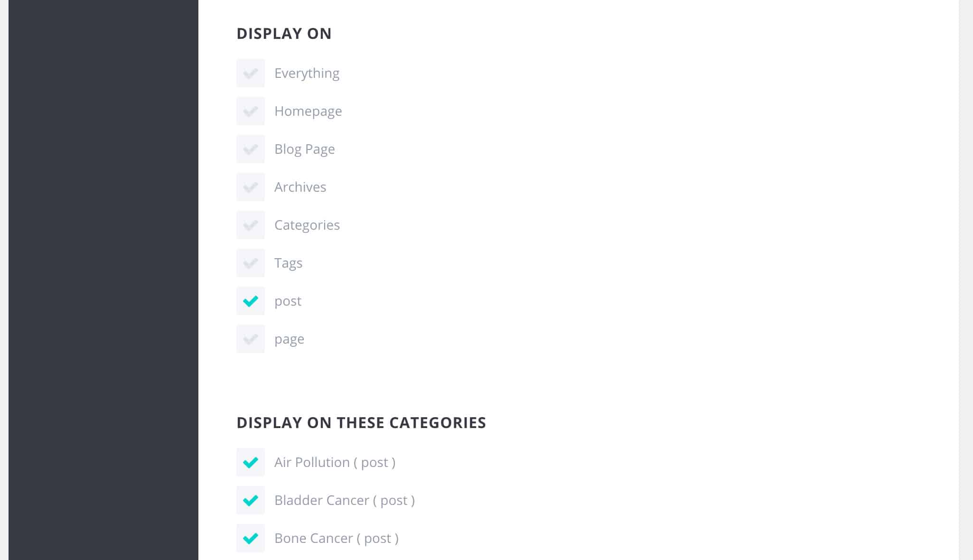Toggle the 'Everything' checkbox on

[251, 73]
